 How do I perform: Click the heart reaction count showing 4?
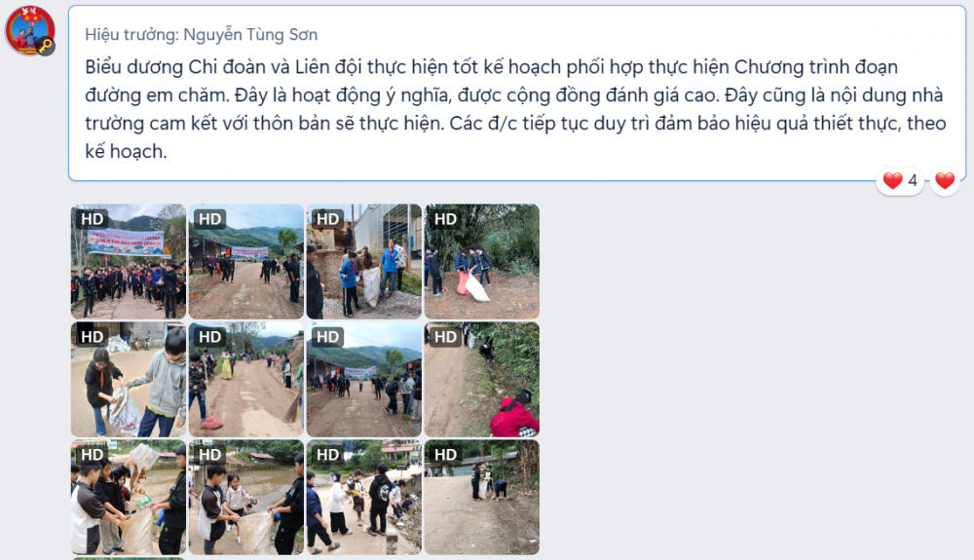click(900, 181)
